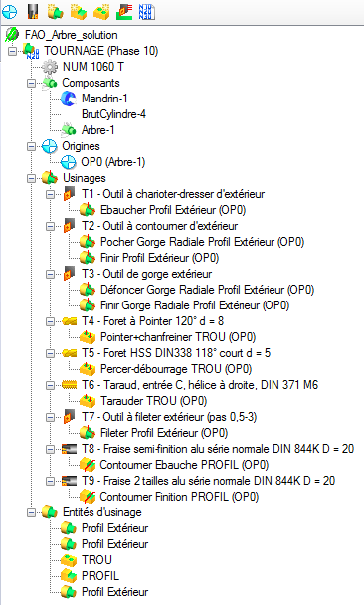364x605 pixels.
Task: Collapse the Usinages branch
Action: point(31,178)
